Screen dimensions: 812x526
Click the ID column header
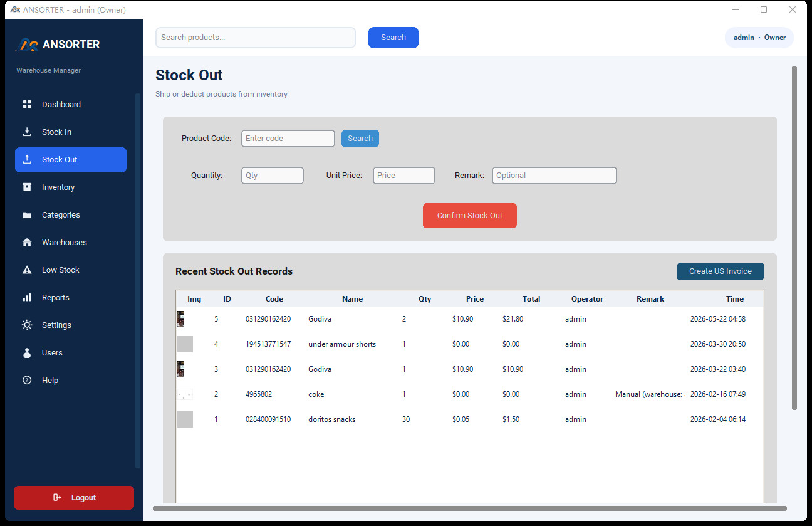coord(227,299)
